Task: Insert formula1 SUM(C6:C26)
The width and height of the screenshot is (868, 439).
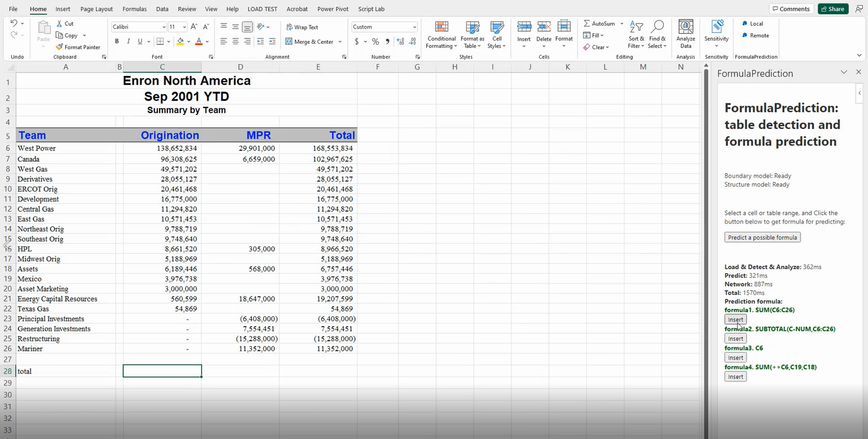Action: [x=735, y=319]
